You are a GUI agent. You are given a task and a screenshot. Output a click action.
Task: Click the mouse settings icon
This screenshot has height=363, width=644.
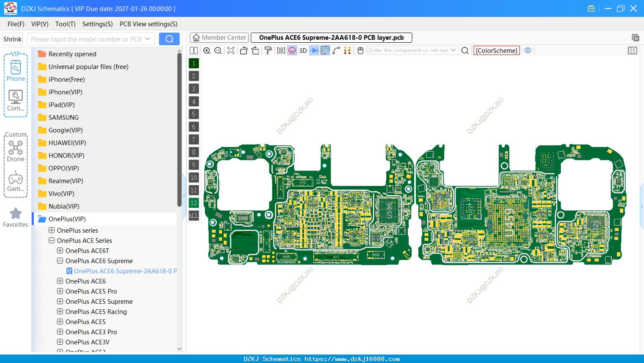pos(361,50)
